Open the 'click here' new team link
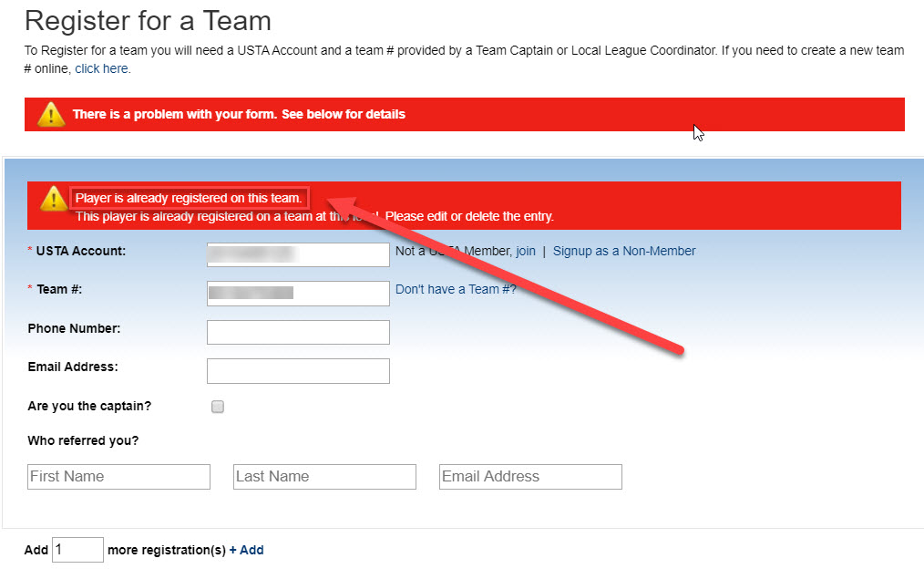Screen dimensions: 924x579 point(101,69)
